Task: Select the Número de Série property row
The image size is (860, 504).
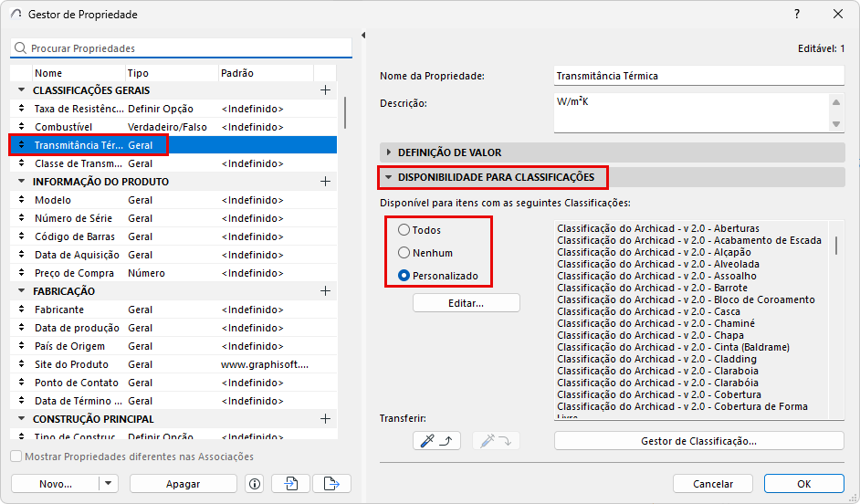Action: click(173, 218)
